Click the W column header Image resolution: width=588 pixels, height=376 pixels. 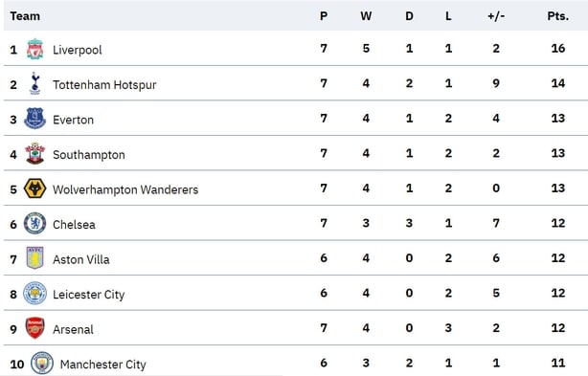(x=366, y=16)
